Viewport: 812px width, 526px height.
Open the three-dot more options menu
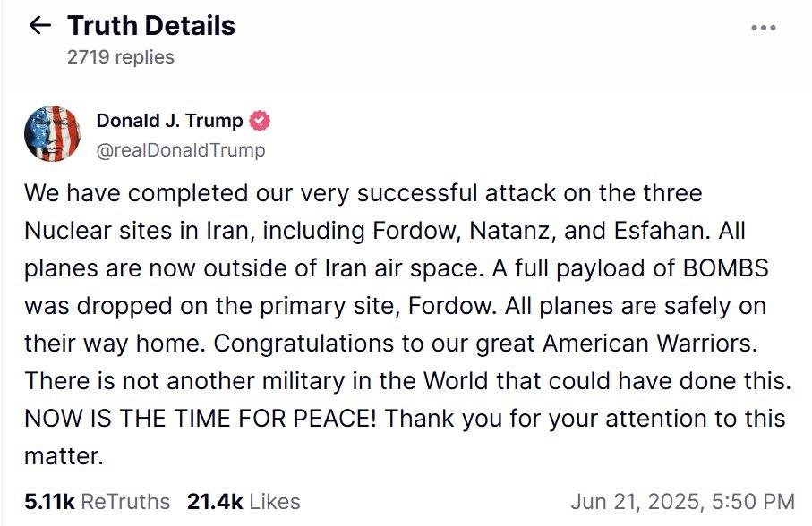point(763,28)
